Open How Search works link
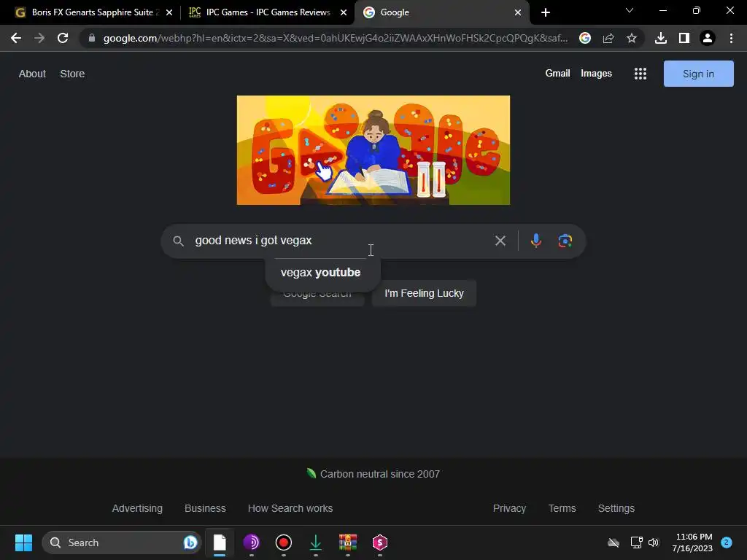 [x=290, y=508]
